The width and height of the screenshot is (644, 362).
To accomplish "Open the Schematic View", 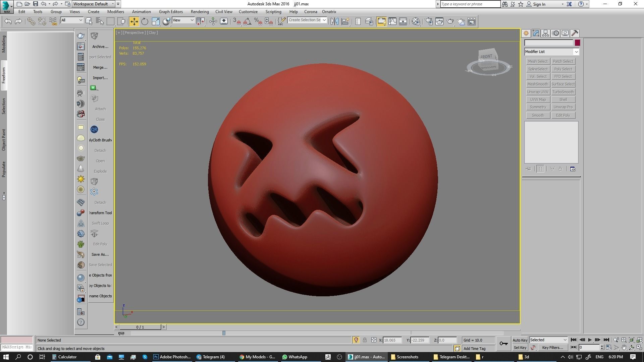I will click(x=403, y=21).
